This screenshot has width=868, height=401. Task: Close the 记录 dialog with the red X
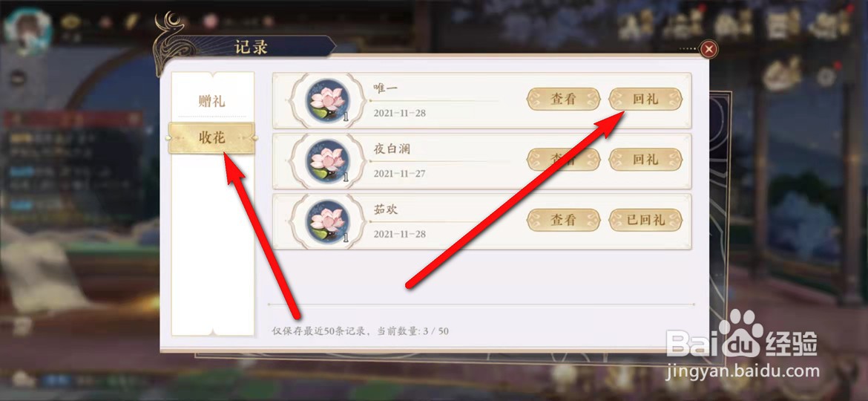click(708, 49)
